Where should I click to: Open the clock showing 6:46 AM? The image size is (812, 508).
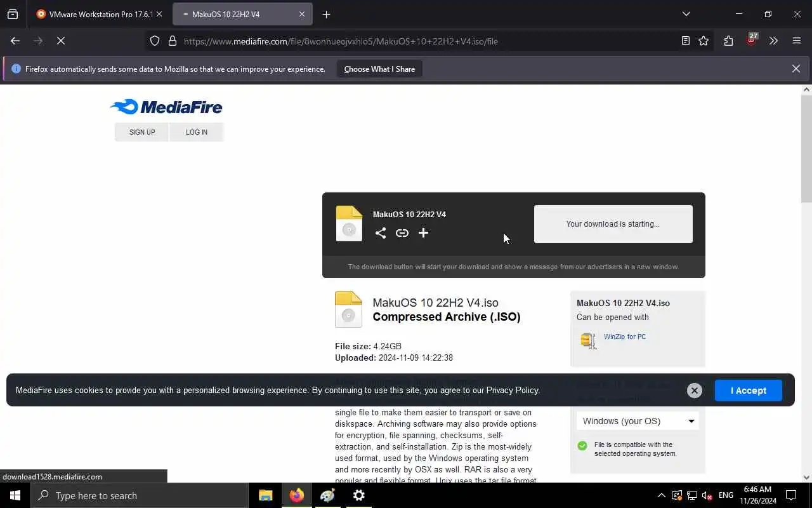pos(757,495)
